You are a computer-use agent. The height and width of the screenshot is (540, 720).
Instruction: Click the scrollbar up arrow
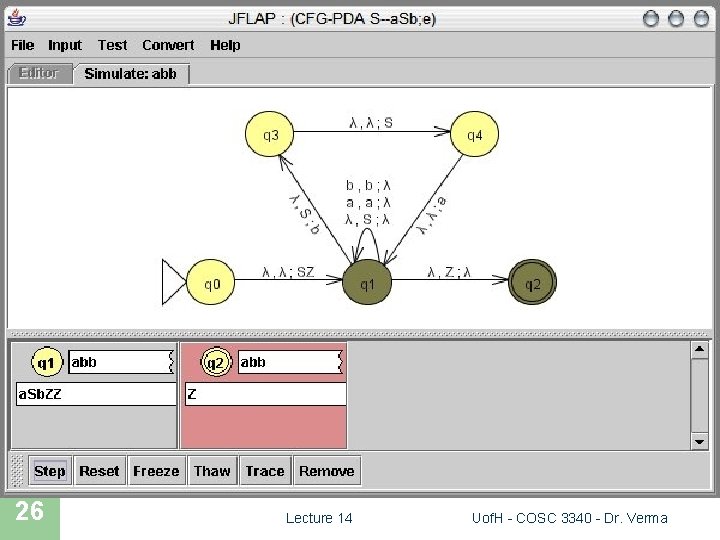[x=699, y=350]
